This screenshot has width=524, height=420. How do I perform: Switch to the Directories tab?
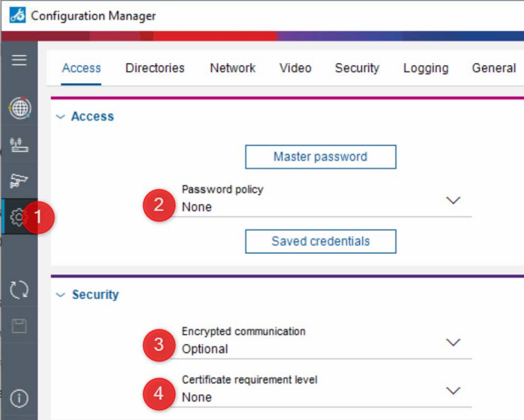click(155, 68)
